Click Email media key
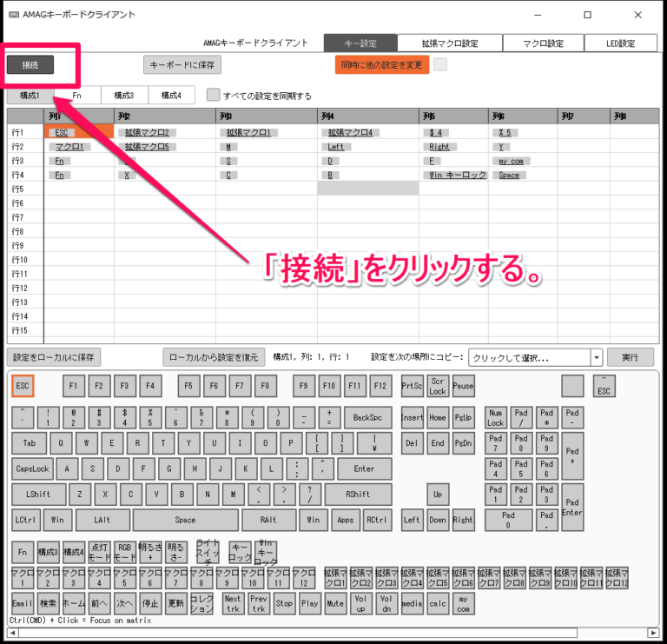Viewport: 667px width, 644px height. coord(23,603)
